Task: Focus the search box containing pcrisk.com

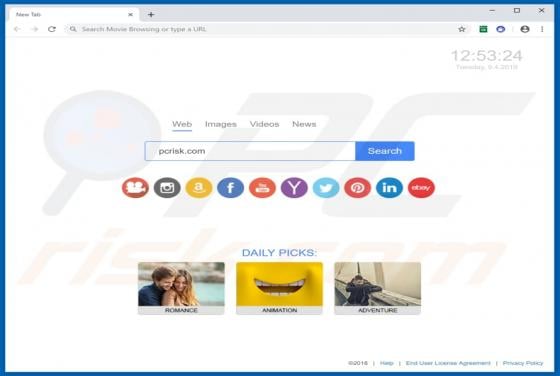Action: (250, 151)
